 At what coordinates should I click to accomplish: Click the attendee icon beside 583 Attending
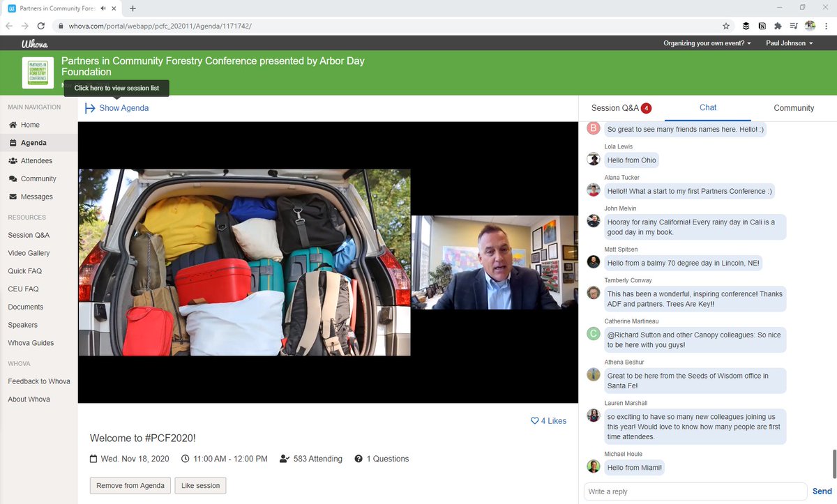[284, 459]
